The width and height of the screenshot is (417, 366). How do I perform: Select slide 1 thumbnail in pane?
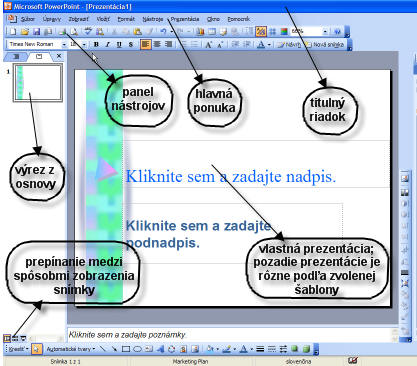pos(38,82)
